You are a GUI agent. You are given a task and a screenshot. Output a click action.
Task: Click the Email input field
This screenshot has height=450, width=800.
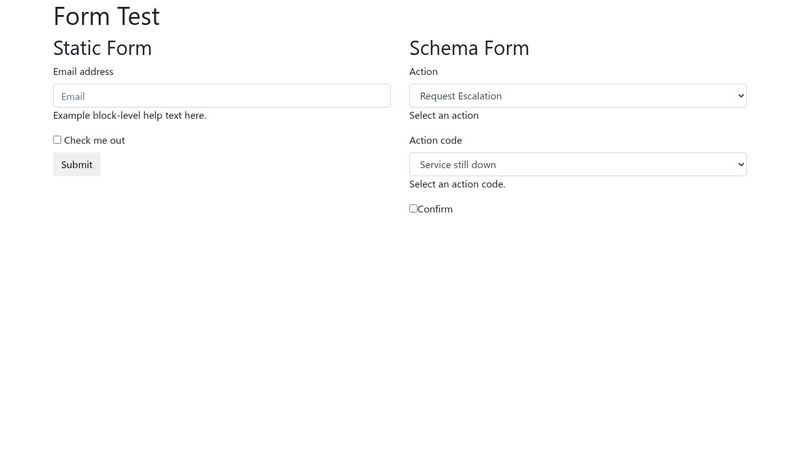(221, 96)
